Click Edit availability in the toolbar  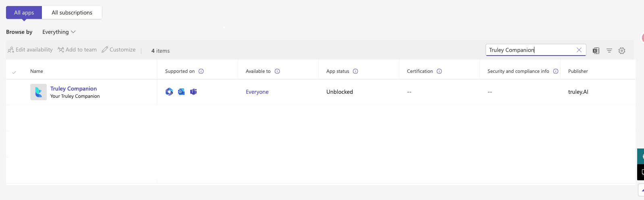pos(30,50)
